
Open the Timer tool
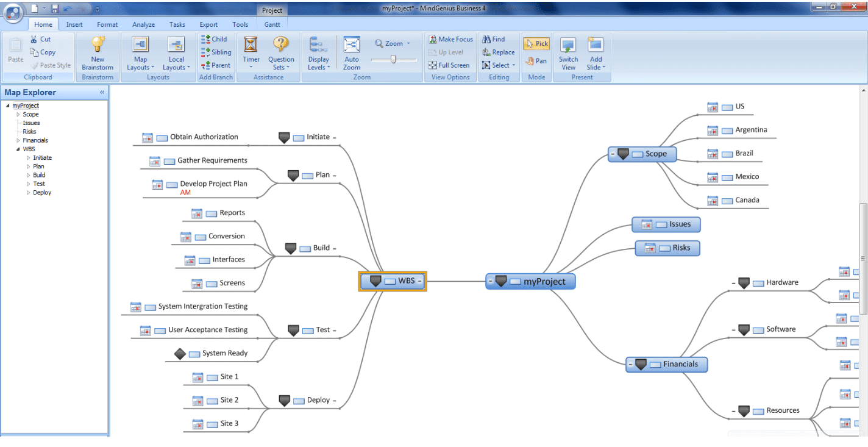[x=251, y=53]
